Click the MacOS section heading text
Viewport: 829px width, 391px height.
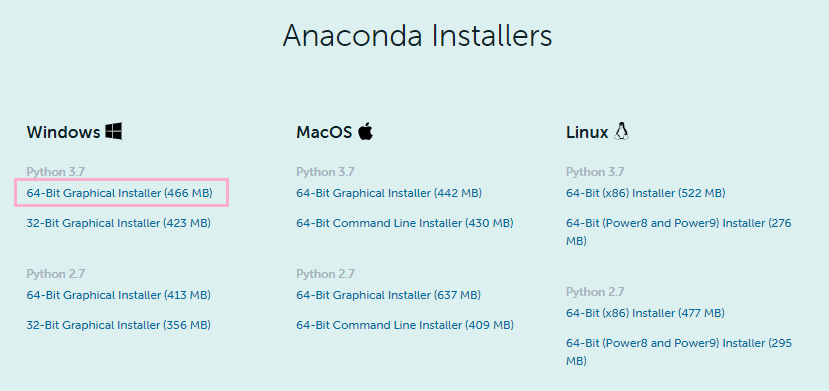click(x=324, y=132)
